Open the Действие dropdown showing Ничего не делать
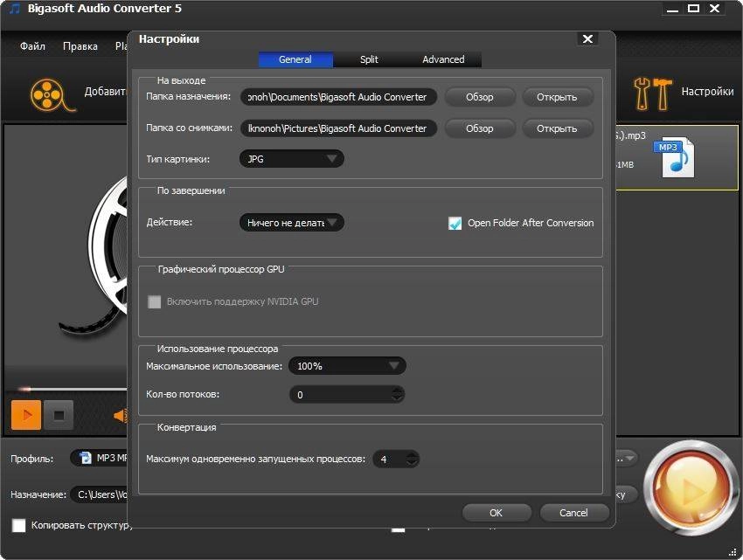743x560 pixels. coord(291,222)
